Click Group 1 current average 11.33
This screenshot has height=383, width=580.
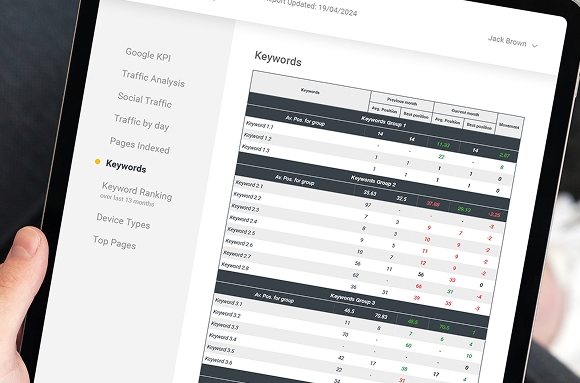click(x=443, y=145)
